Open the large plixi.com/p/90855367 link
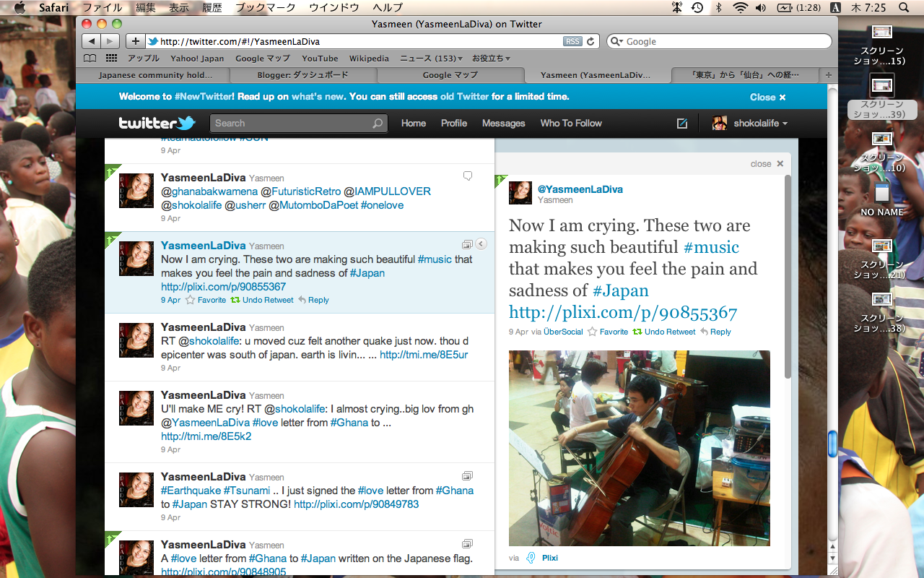924x578 pixels. (623, 312)
